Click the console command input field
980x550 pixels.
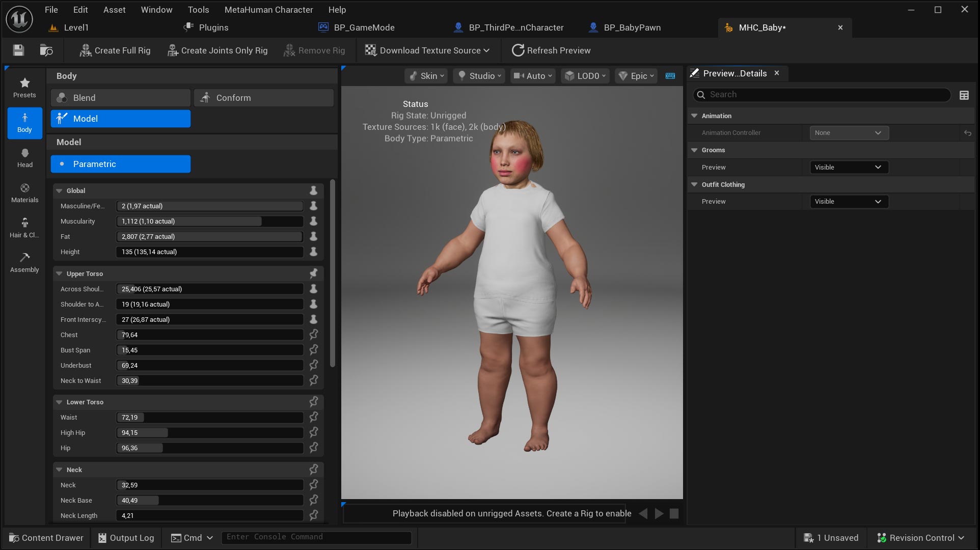pyautogui.click(x=316, y=537)
